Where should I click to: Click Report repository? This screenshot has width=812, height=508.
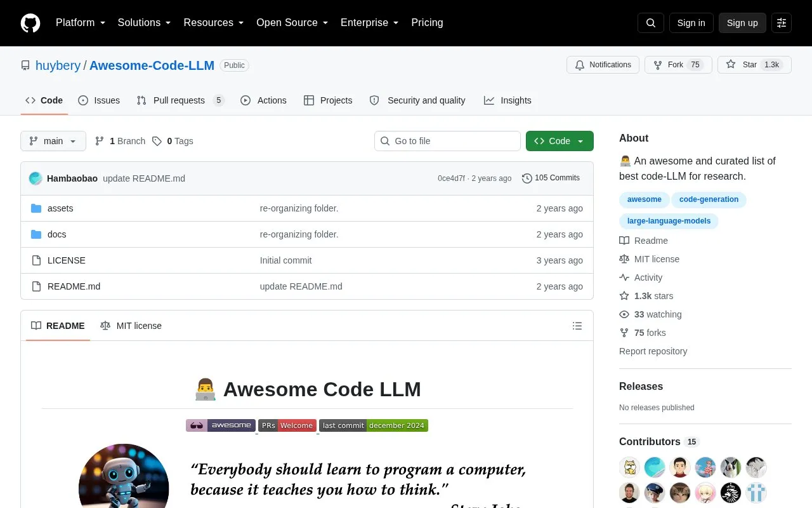(x=653, y=351)
